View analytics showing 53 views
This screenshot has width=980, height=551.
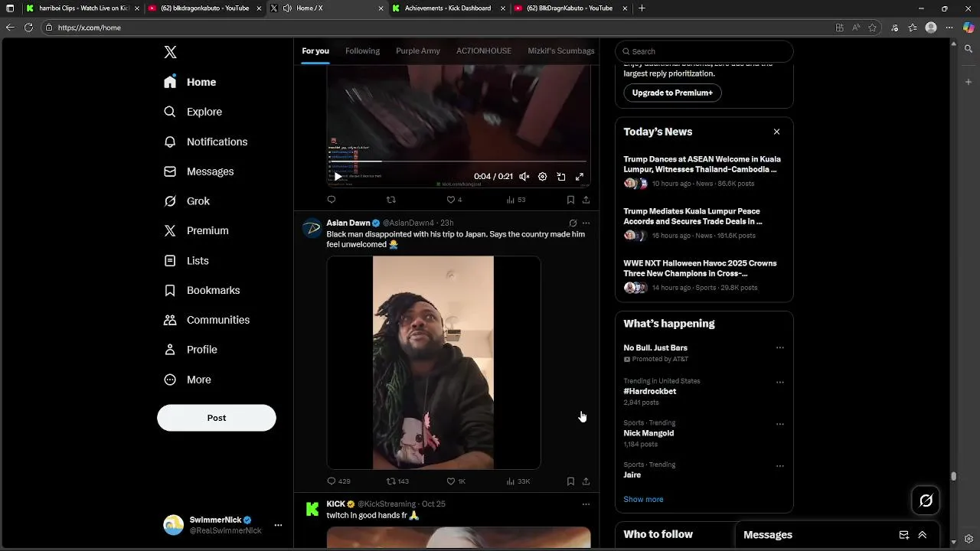click(516, 200)
